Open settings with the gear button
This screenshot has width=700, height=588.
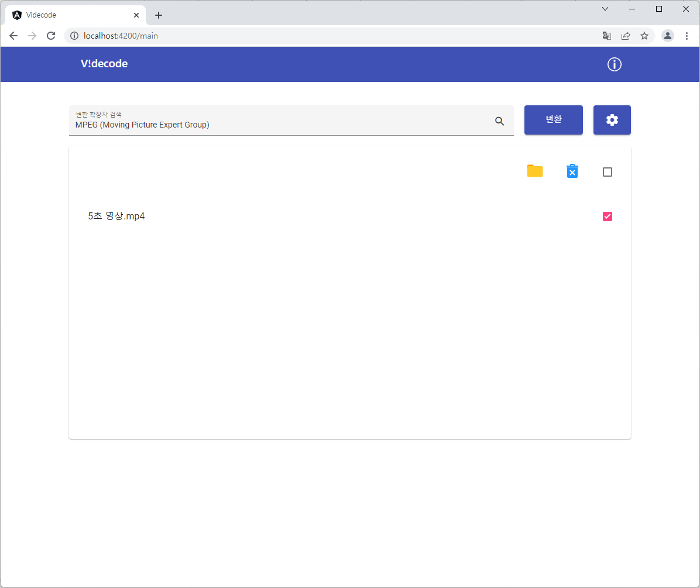612,119
